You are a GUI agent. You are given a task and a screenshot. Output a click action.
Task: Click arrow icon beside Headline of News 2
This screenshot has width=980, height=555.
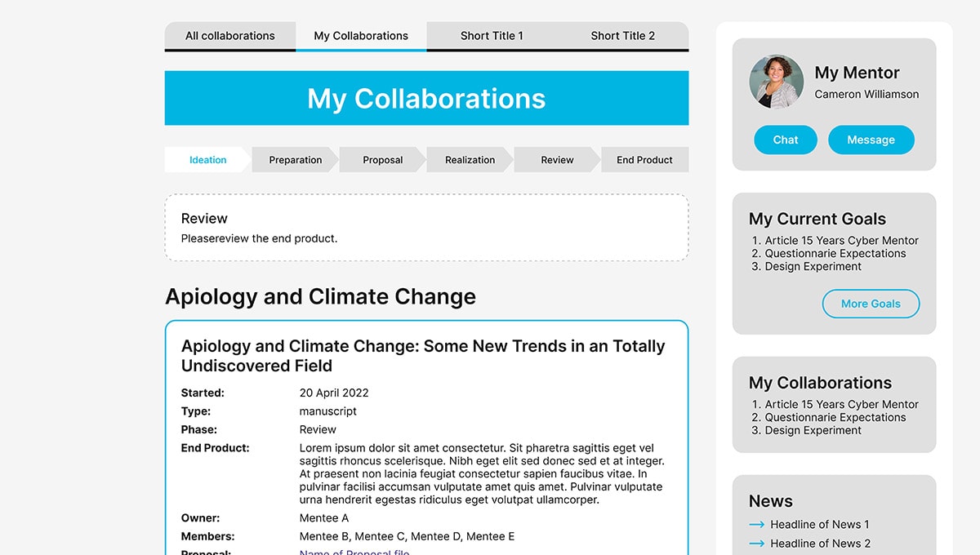756,544
